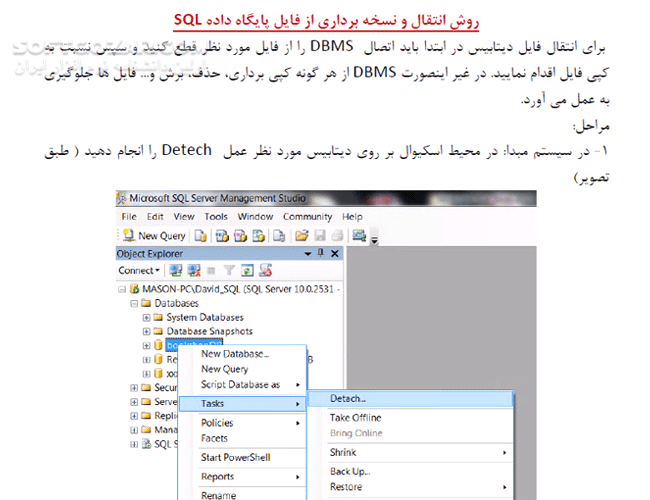The height and width of the screenshot is (500, 650).
Task: Expand the Database Snapshots folder
Action: pyautogui.click(x=146, y=331)
